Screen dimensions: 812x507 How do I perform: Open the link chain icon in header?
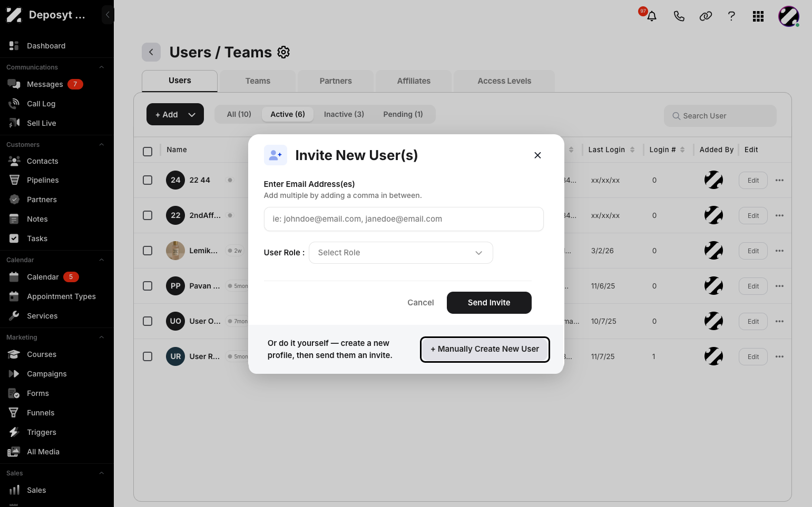(x=706, y=16)
